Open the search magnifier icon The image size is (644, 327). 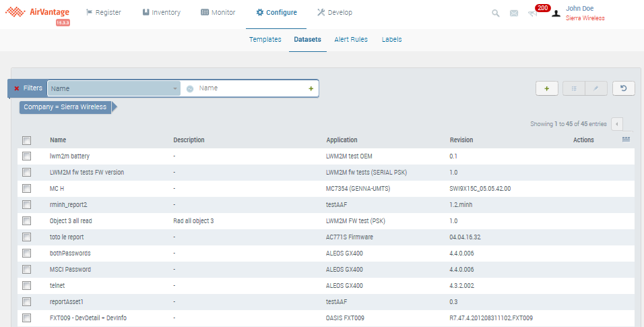pyautogui.click(x=496, y=13)
